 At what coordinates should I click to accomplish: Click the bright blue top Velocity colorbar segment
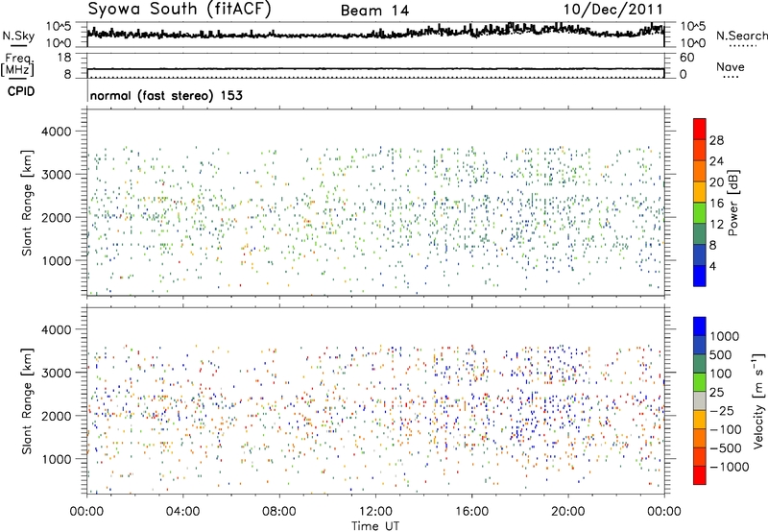click(x=700, y=326)
